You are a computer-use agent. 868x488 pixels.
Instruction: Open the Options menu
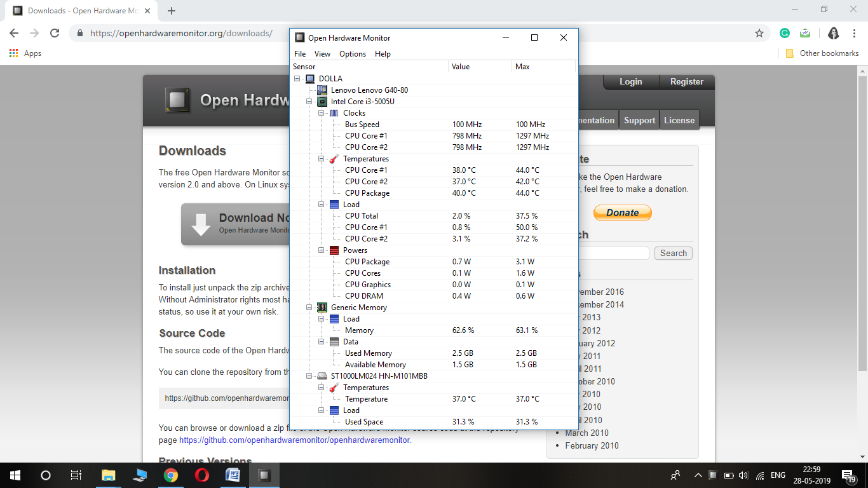353,54
